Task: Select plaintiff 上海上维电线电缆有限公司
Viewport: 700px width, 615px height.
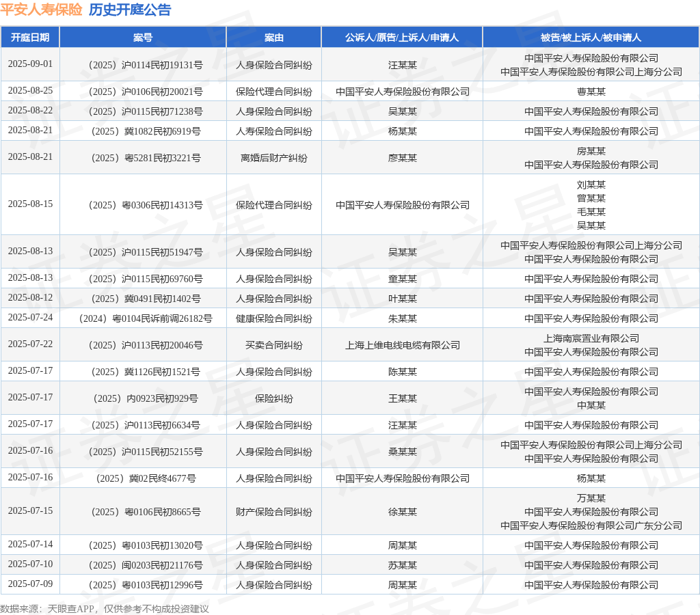Action: (x=402, y=346)
